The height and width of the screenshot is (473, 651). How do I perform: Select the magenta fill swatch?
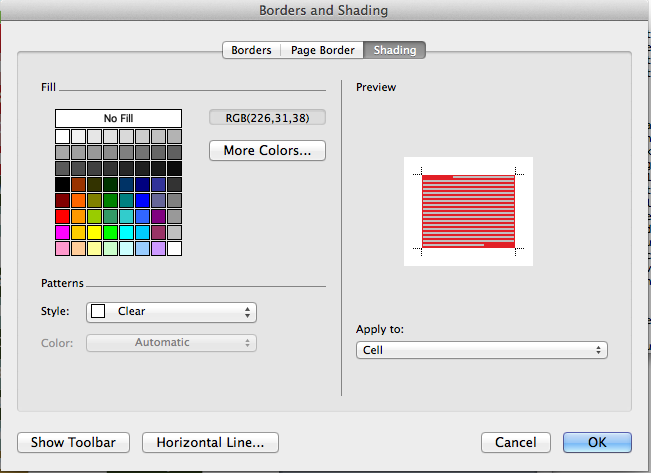point(62,232)
